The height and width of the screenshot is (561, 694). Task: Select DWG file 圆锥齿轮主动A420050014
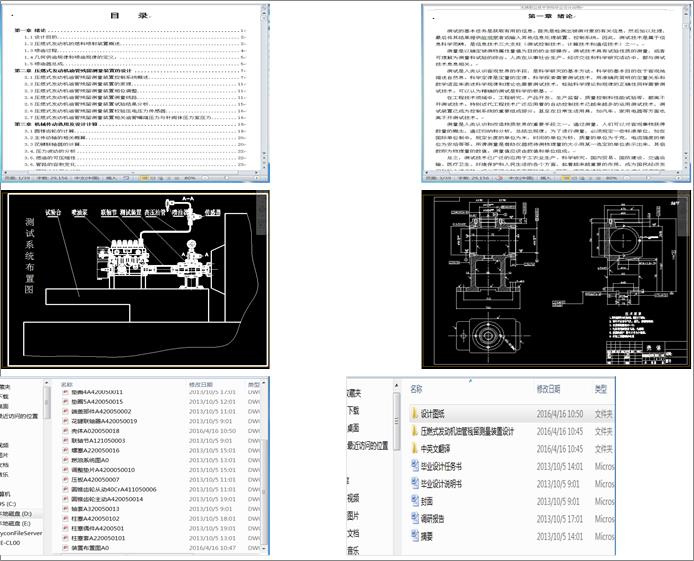107,499
